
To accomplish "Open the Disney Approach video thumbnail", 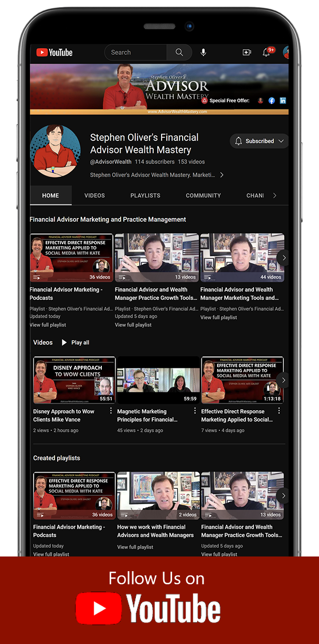I will 74,380.
